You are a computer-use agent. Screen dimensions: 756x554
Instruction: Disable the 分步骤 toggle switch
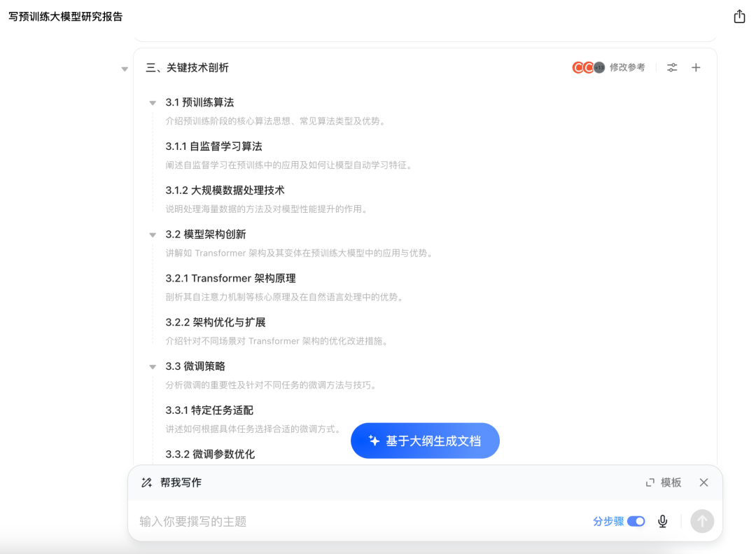[x=636, y=521]
